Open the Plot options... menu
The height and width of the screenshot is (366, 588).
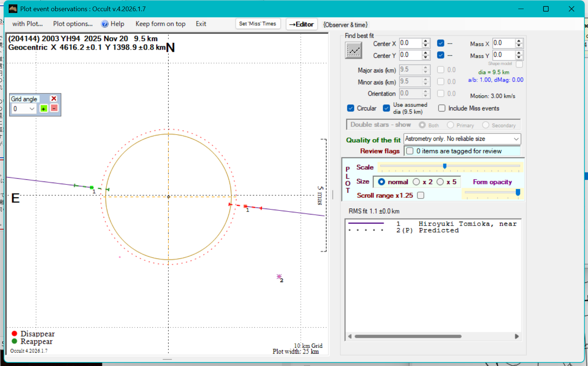click(73, 24)
